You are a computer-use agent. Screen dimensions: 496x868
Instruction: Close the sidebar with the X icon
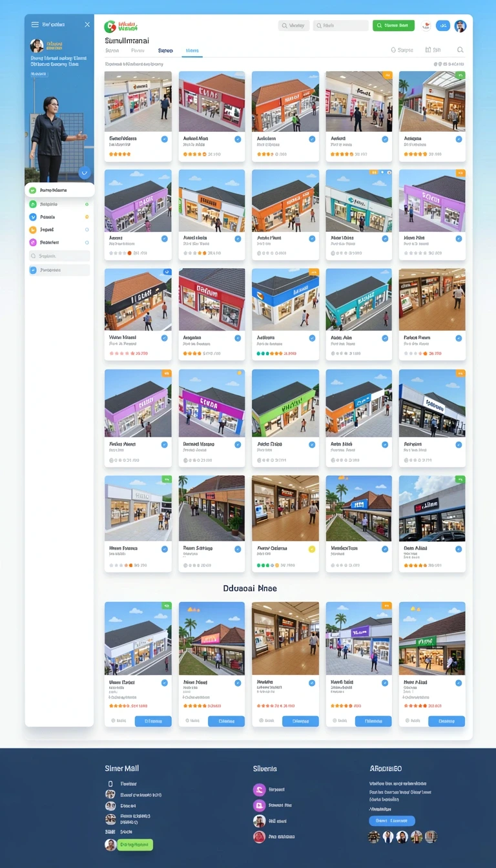87,25
